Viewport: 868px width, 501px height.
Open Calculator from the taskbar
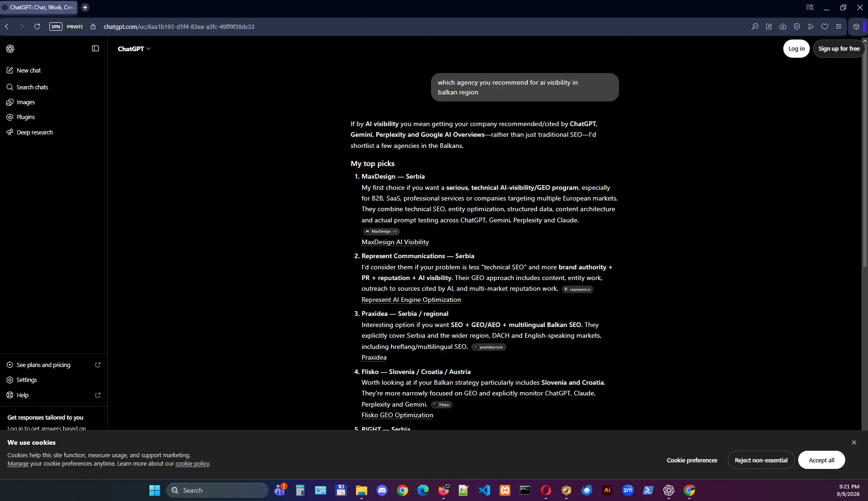[x=300, y=490]
